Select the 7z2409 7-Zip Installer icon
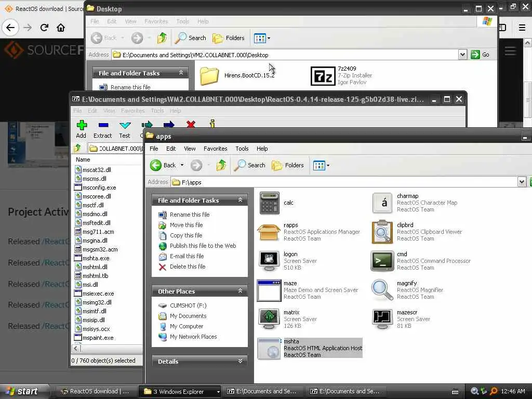Screen dimensions: 532x399 (323, 76)
